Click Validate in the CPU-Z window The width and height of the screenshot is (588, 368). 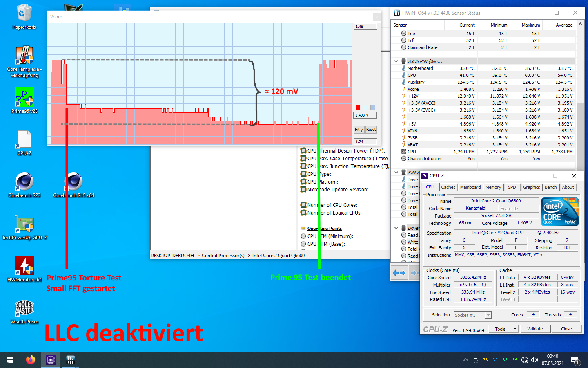coord(535,329)
